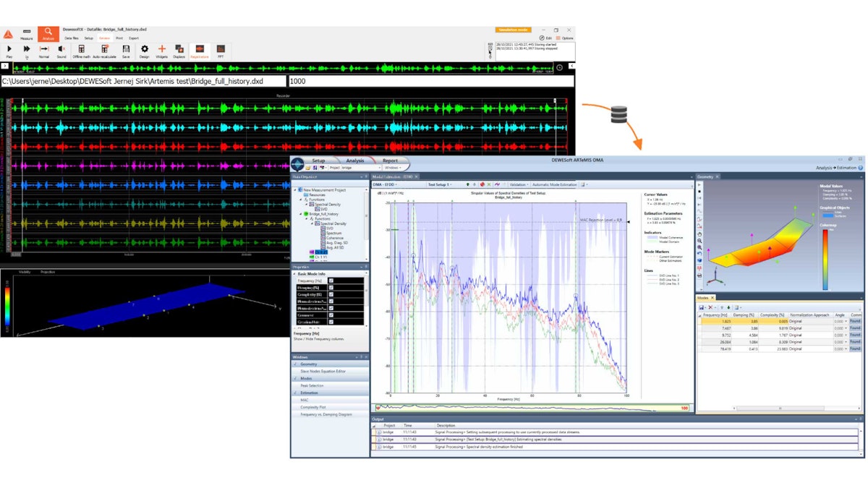The width and height of the screenshot is (868, 488).
Task: Open the Test Setup 1 dropdown
Action: [441, 184]
